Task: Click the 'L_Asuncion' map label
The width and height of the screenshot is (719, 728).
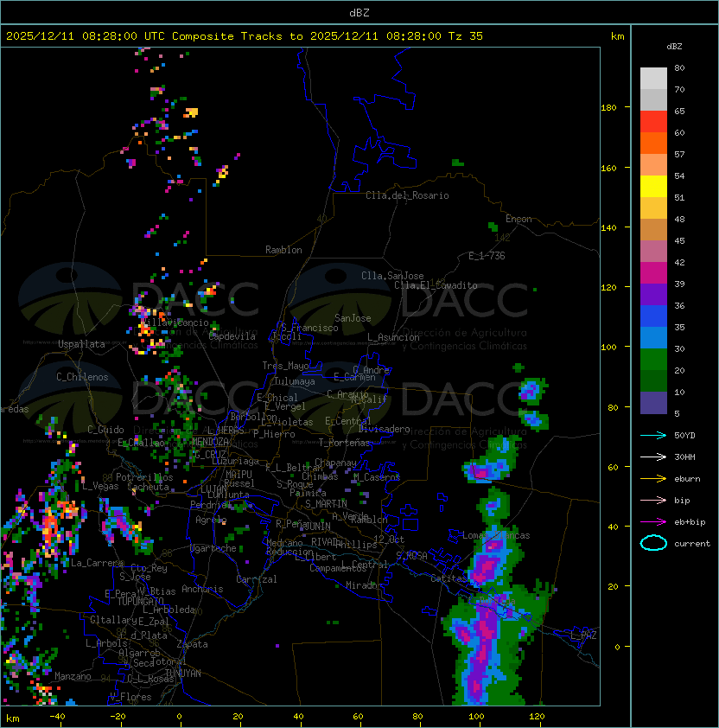Action: point(393,337)
